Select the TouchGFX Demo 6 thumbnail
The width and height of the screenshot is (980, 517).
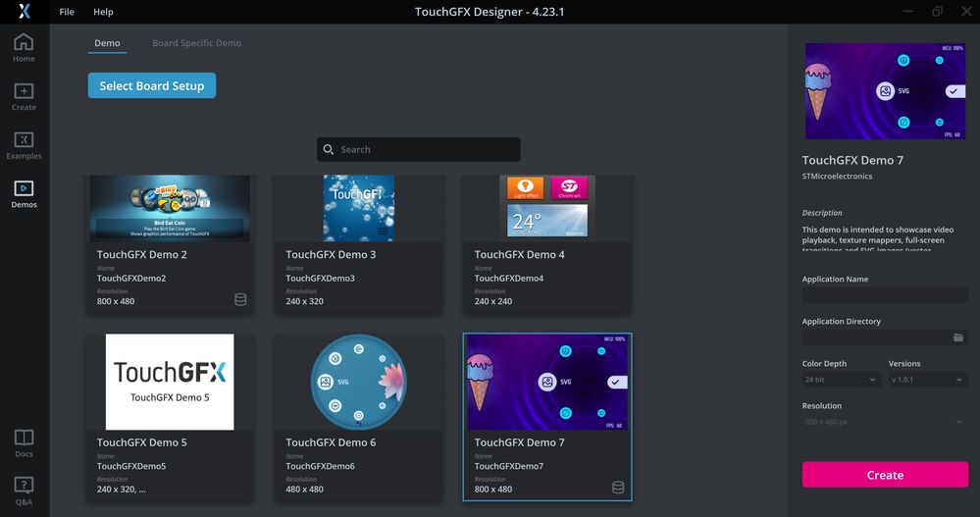click(359, 382)
